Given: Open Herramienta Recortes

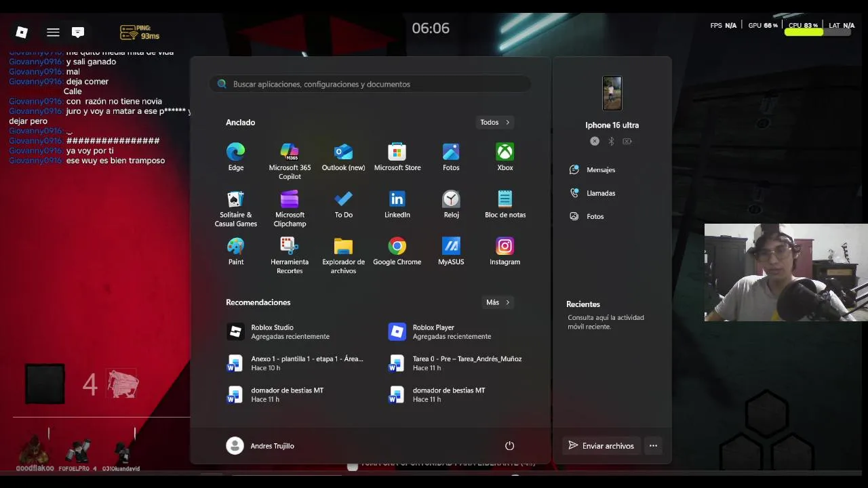Looking at the screenshot, I should (x=290, y=255).
